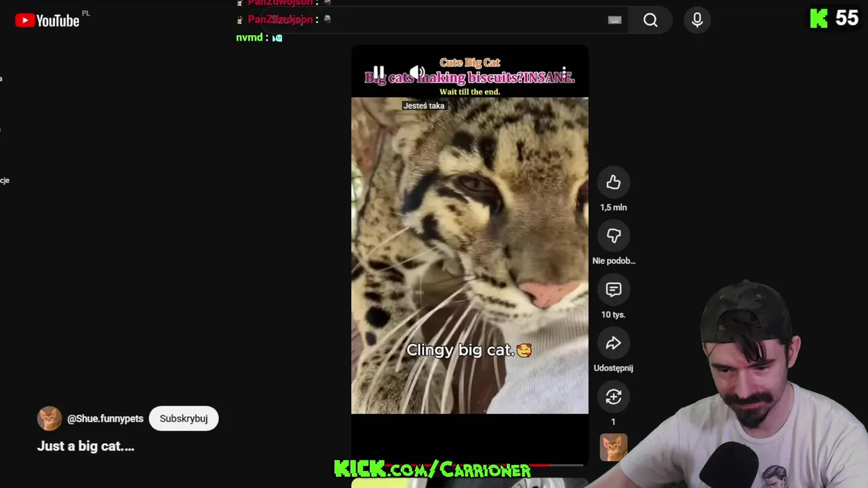Share the Short via Udostępnij arrow

pos(613,343)
